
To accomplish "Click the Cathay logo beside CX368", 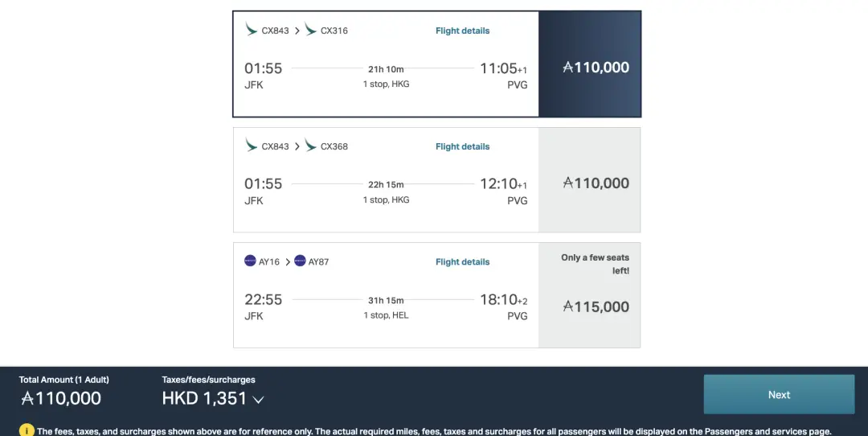I will (x=310, y=146).
